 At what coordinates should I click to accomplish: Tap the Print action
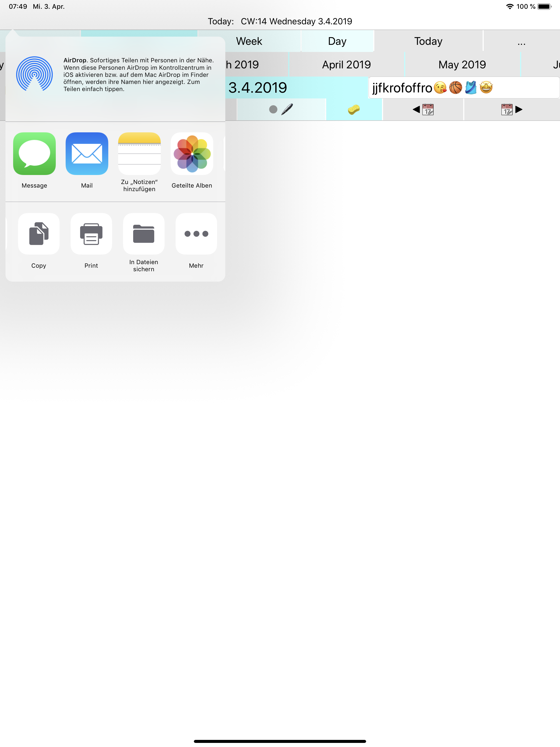click(x=91, y=234)
